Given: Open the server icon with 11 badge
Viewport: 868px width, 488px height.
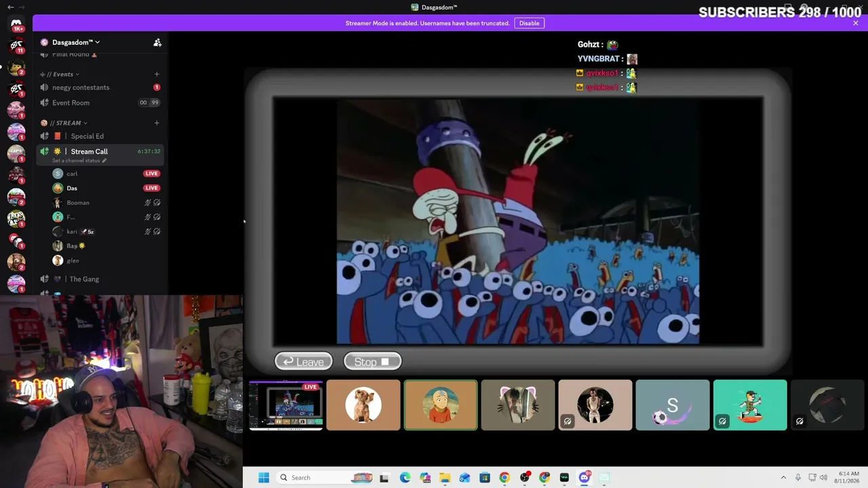Looking at the screenshot, I should [x=16, y=46].
